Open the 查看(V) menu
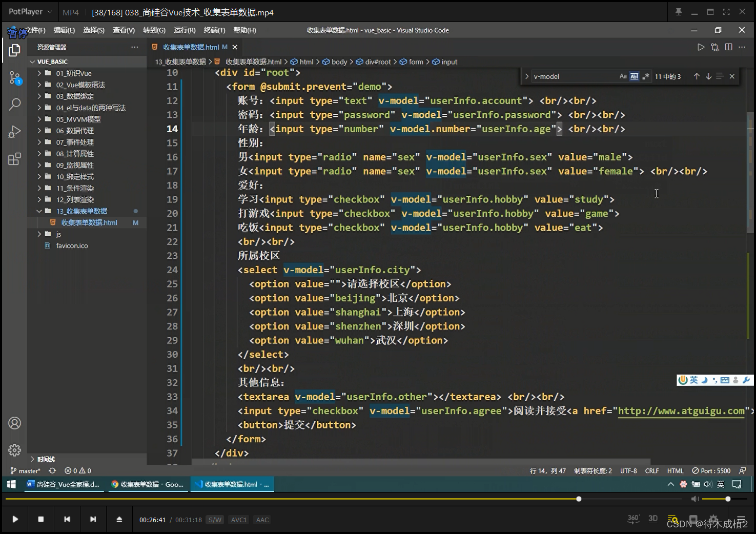The width and height of the screenshot is (756, 534). tap(124, 30)
